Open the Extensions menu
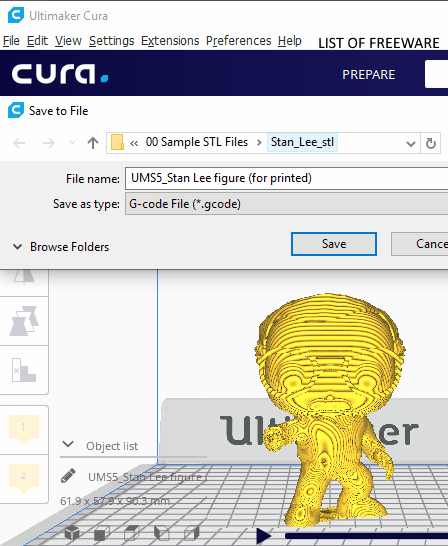Screen dimensions: 448x546 [170, 41]
